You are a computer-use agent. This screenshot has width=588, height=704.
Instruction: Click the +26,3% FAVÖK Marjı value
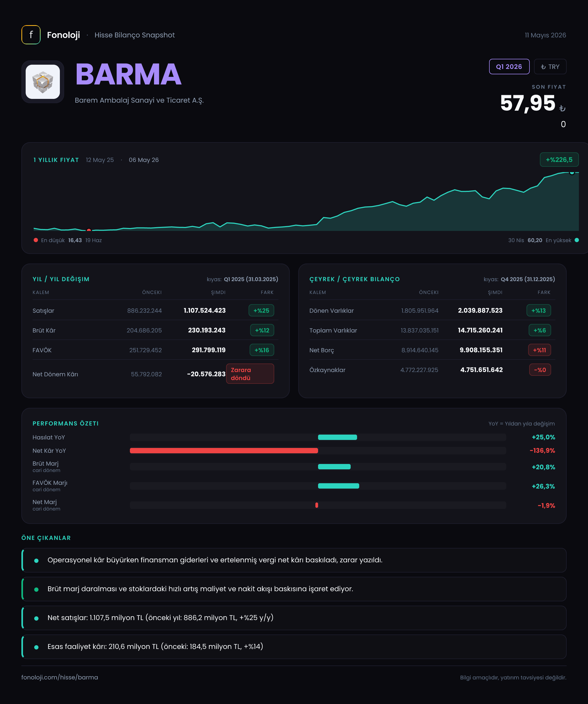543,486
